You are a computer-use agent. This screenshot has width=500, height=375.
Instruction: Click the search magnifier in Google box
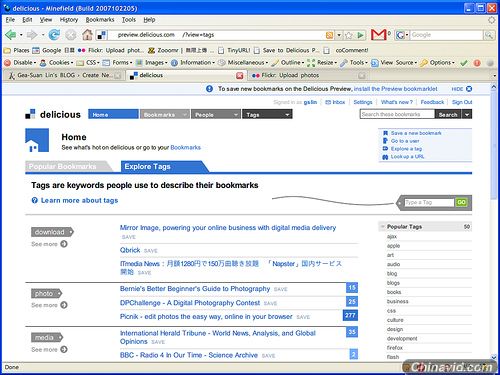click(489, 35)
